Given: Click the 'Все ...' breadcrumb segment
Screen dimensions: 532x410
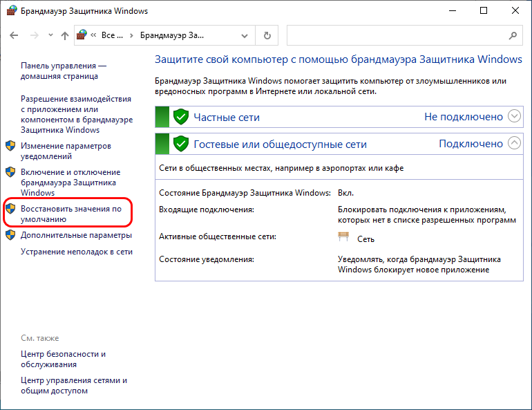Looking at the screenshot, I should tap(112, 35).
